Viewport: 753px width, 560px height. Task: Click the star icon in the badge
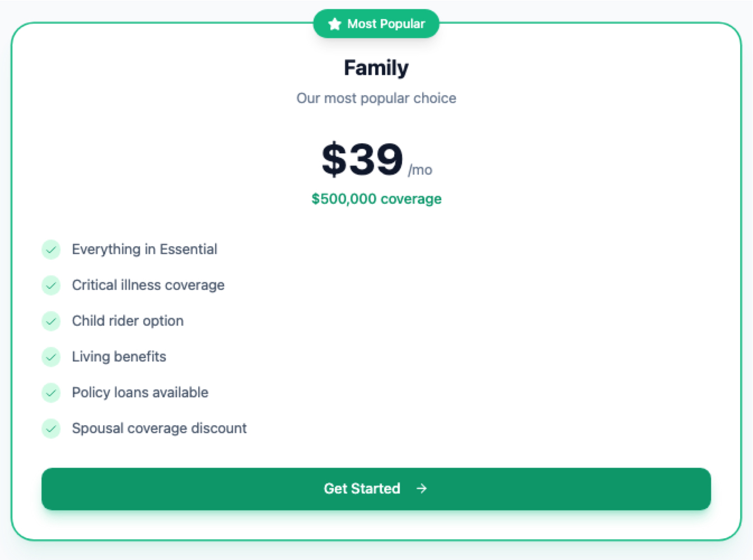pos(335,24)
